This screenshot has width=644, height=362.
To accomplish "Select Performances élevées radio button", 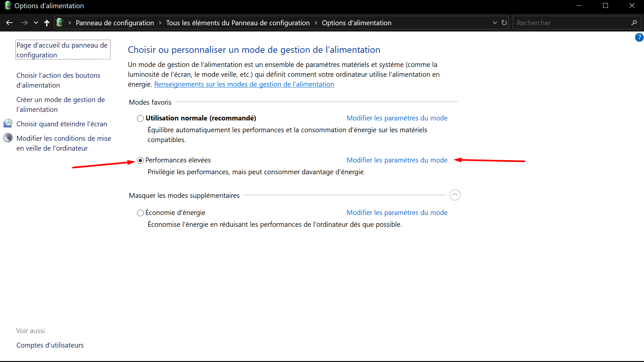I will click(x=140, y=160).
